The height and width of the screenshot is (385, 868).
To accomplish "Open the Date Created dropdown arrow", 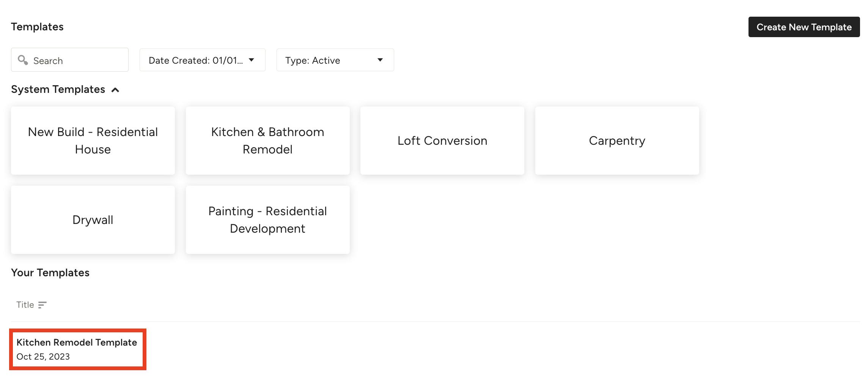I will (x=251, y=60).
